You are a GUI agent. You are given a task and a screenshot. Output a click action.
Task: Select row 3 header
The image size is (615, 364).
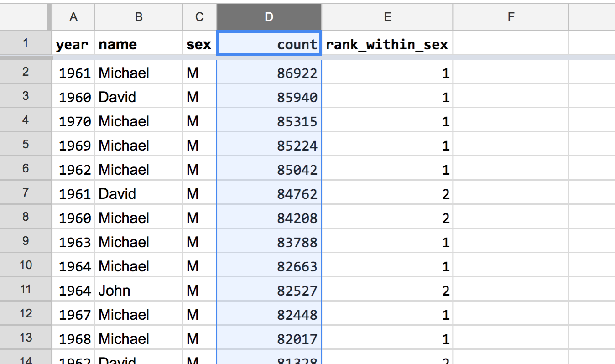pyautogui.click(x=26, y=96)
